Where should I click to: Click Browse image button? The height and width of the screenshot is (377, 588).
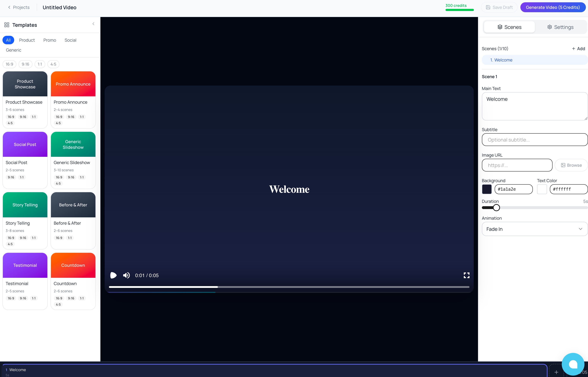coord(571,165)
